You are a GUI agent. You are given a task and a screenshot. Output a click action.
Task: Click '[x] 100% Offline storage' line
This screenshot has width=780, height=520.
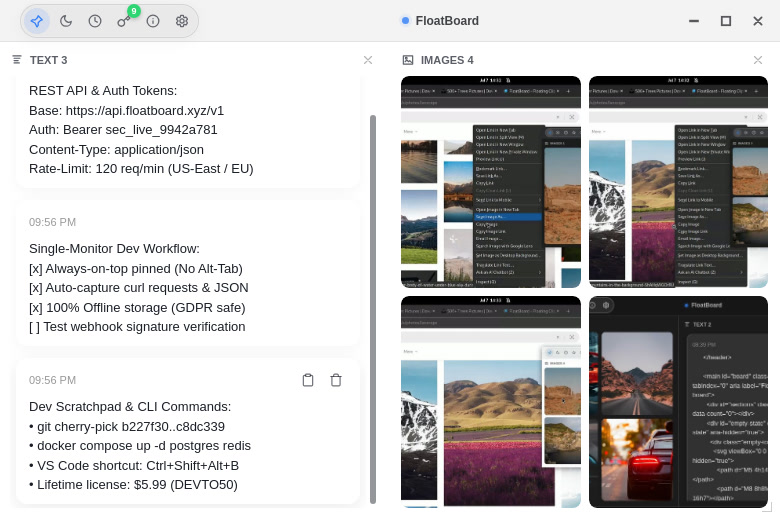(x=137, y=308)
